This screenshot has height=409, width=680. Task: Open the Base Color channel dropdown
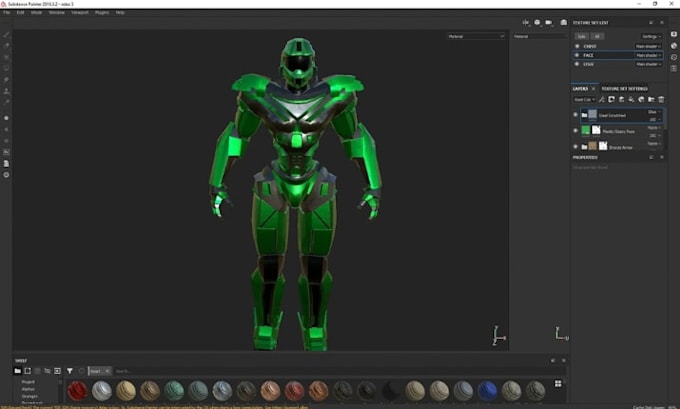[x=584, y=99]
